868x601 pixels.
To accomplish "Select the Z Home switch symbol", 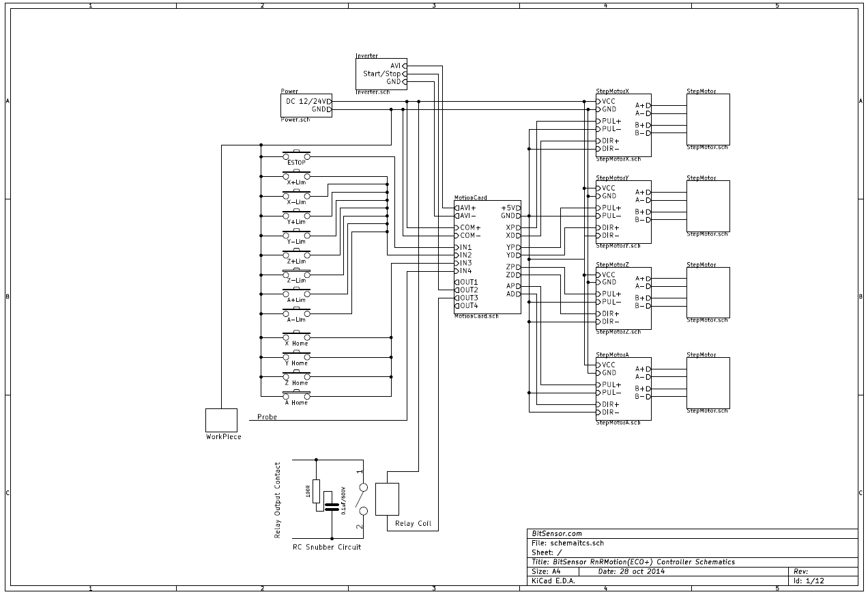I will click(x=296, y=376).
